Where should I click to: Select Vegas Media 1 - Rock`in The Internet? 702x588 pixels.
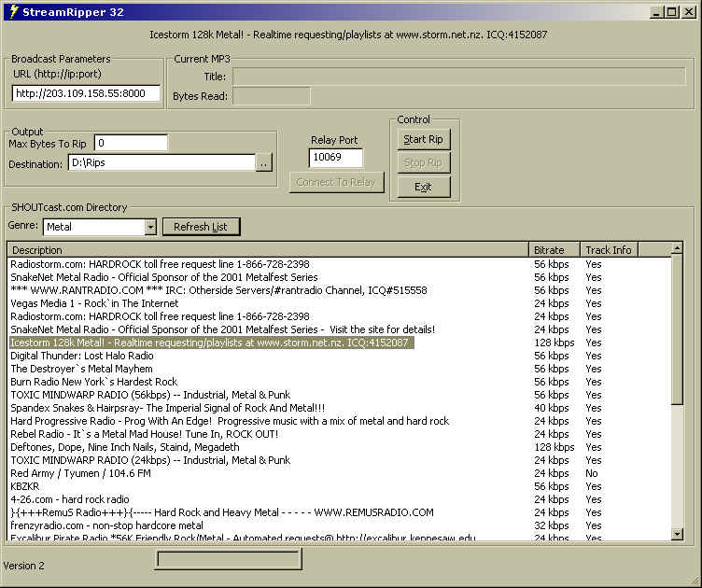339,303
